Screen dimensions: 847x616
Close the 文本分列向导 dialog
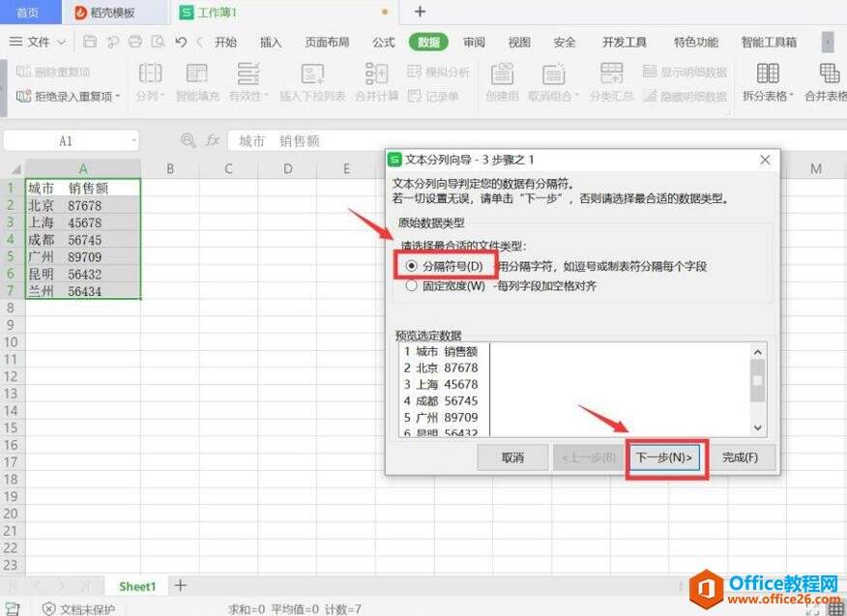(765, 160)
